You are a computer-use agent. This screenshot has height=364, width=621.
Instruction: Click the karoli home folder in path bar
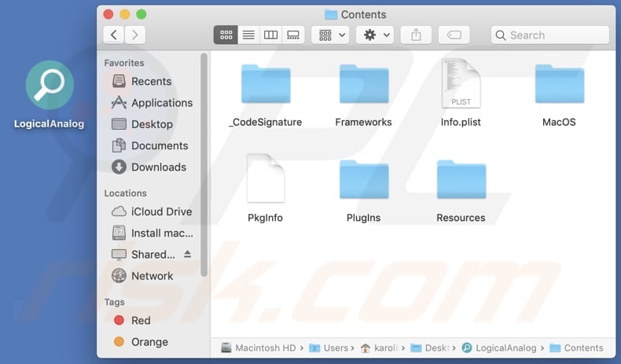click(x=380, y=347)
